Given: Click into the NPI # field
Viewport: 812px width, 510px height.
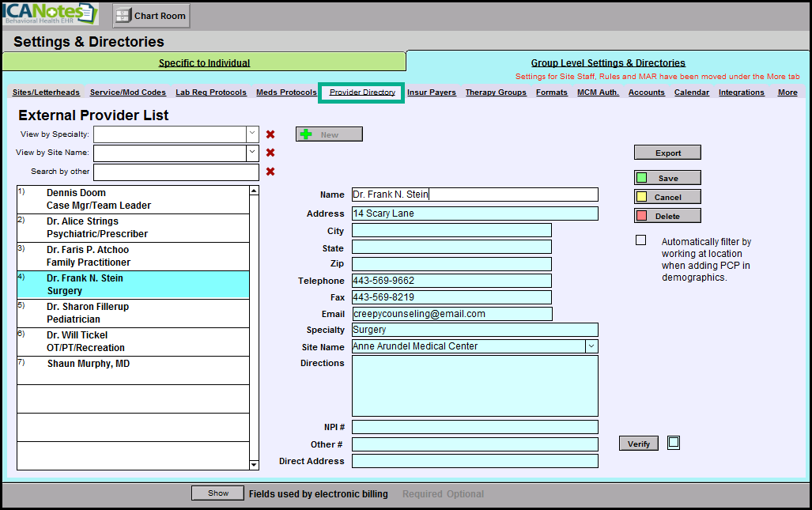Looking at the screenshot, I should pos(474,427).
